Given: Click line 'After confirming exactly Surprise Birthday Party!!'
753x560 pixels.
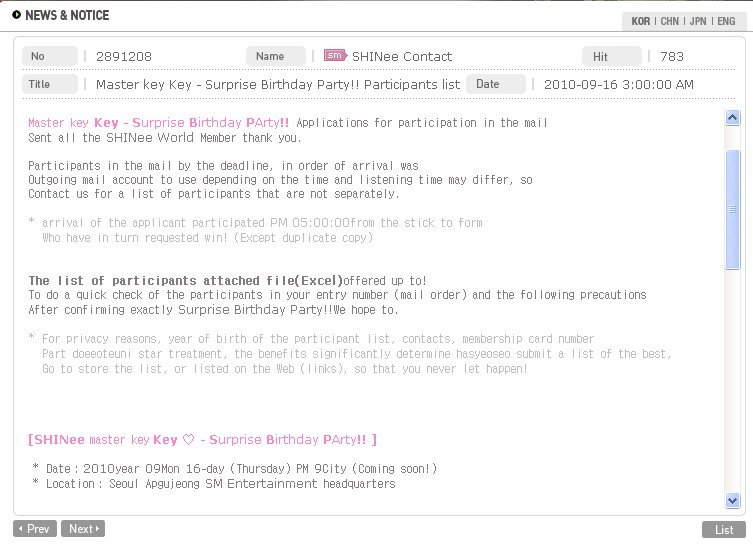Looking at the screenshot, I should [213, 310].
